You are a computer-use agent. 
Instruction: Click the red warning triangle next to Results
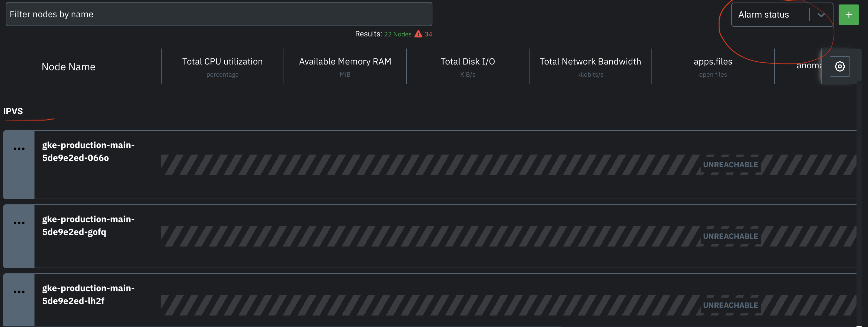(418, 34)
